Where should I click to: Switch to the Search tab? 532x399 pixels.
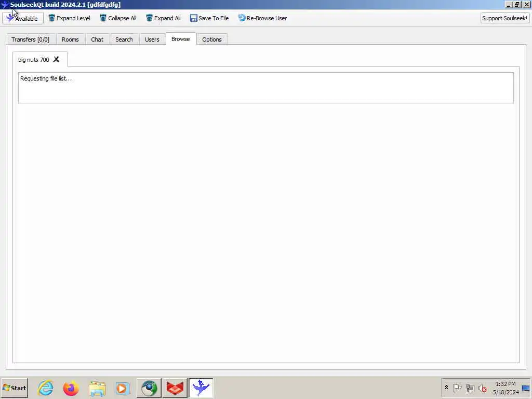[x=124, y=39]
